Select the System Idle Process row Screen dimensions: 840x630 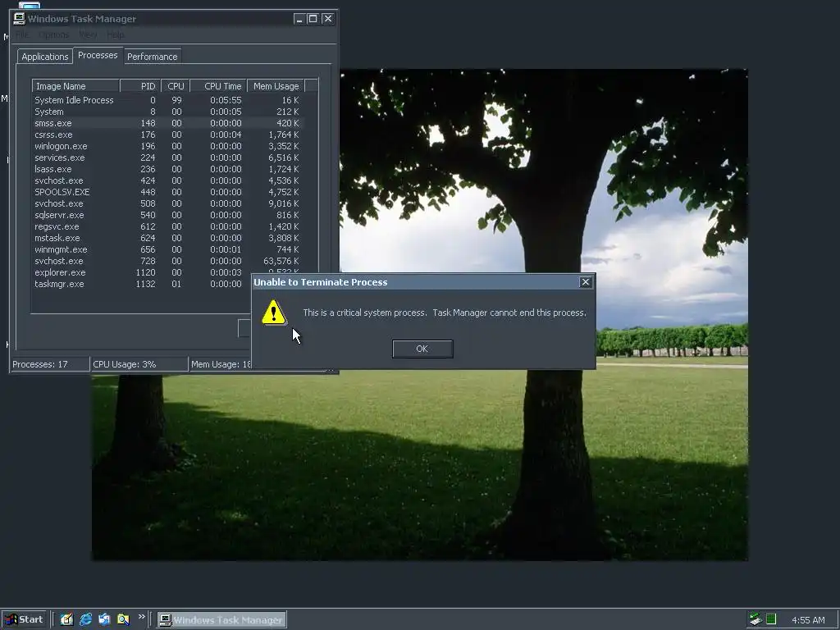pos(167,100)
